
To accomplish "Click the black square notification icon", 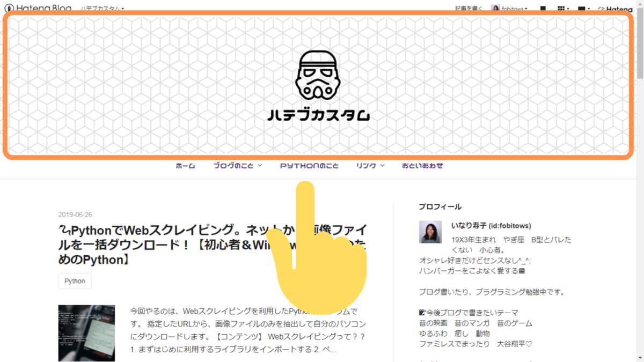I will 543,9.
